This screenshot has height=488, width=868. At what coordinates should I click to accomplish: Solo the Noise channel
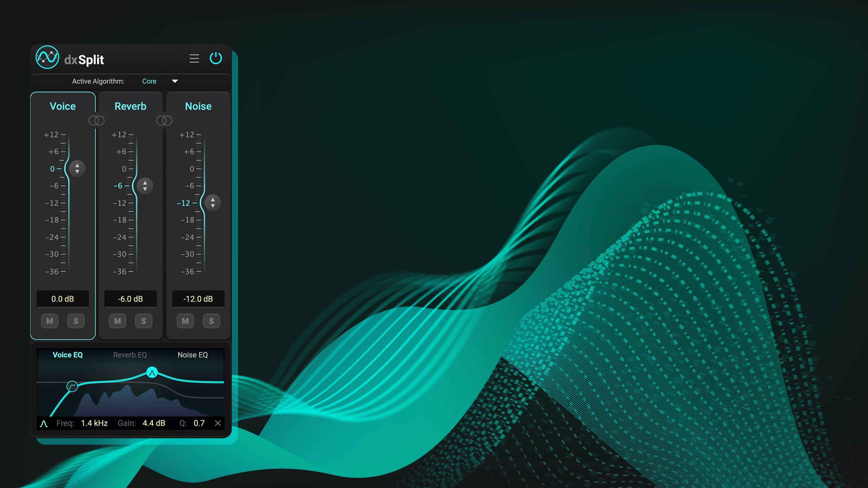pos(211,321)
